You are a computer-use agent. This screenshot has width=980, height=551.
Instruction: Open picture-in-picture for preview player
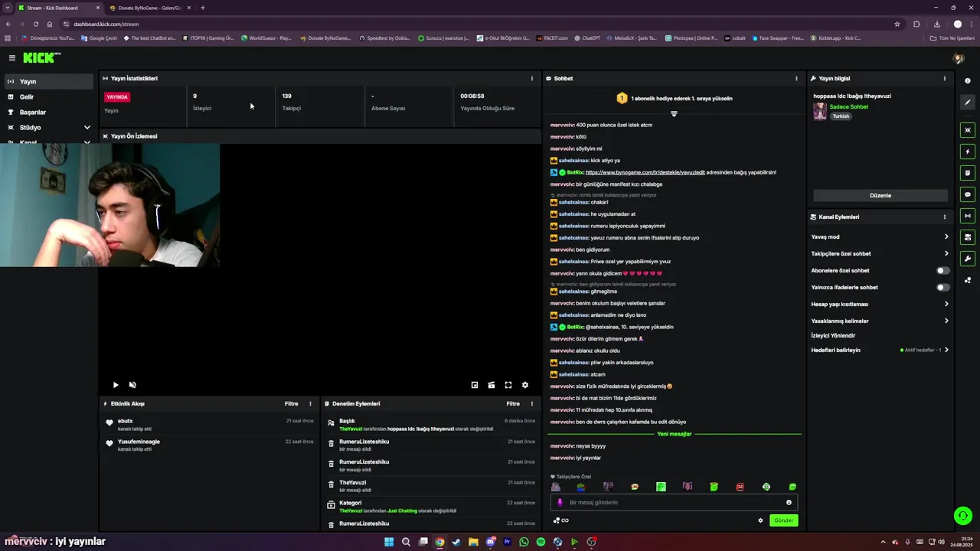[475, 385]
